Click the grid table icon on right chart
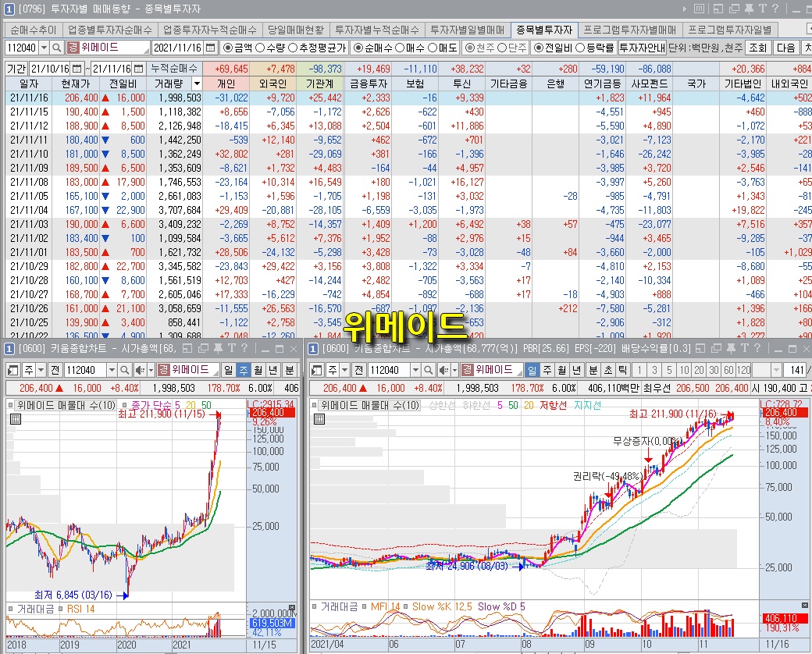812x654 pixels. point(319,419)
